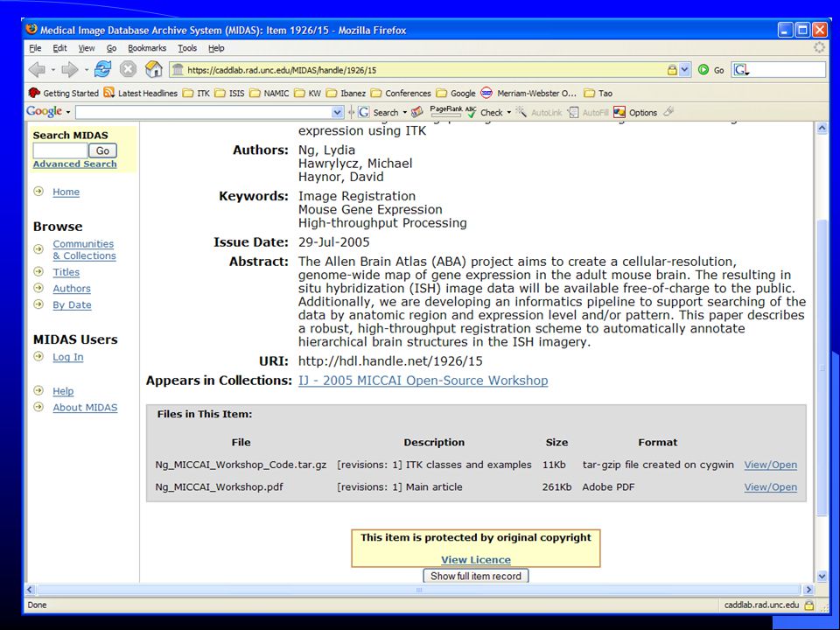
Task: Expand the Google toolbar search box dropdown
Action: click(x=337, y=113)
